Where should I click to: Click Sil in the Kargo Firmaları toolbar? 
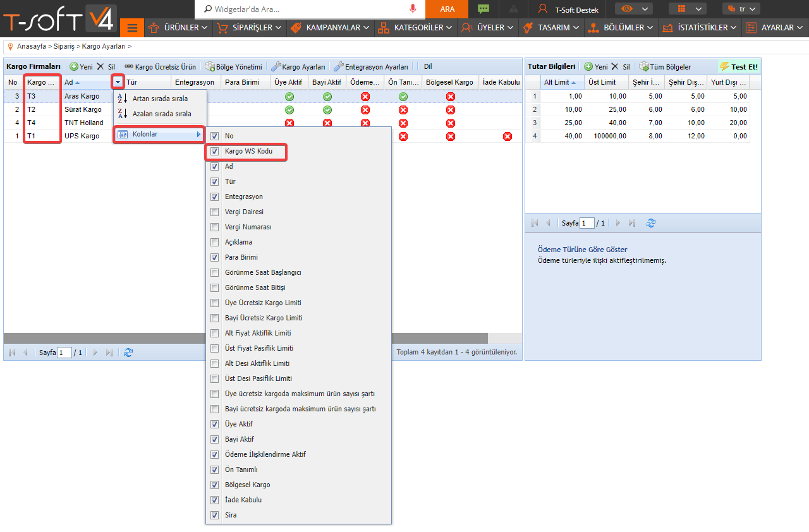pyautogui.click(x=106, y=66)
